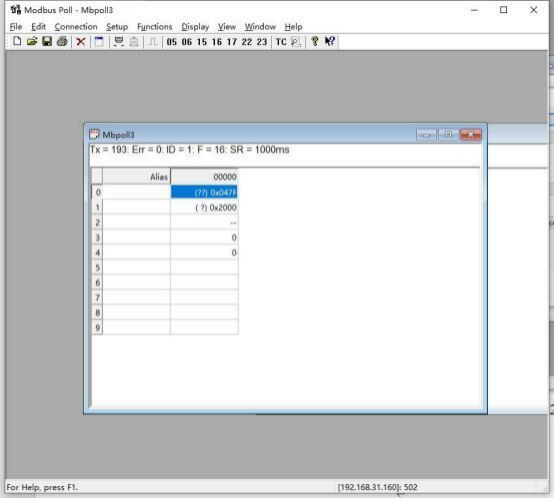Open the View menu
Screen dimensions: 554x498
227,26
